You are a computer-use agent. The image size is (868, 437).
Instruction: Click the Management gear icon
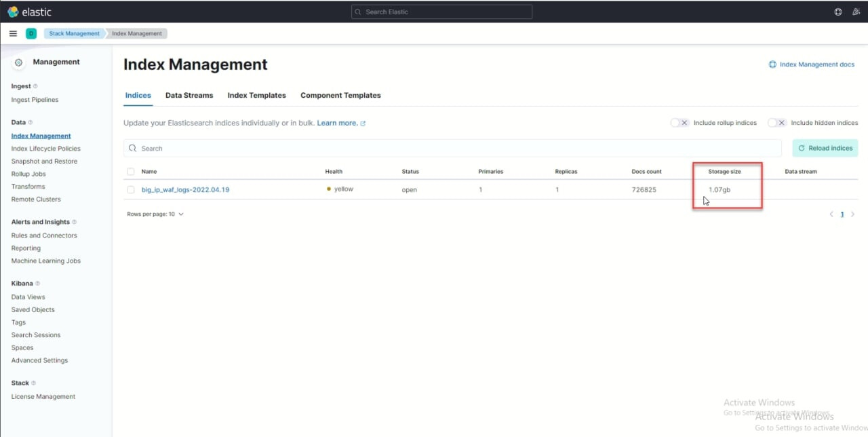19,62
